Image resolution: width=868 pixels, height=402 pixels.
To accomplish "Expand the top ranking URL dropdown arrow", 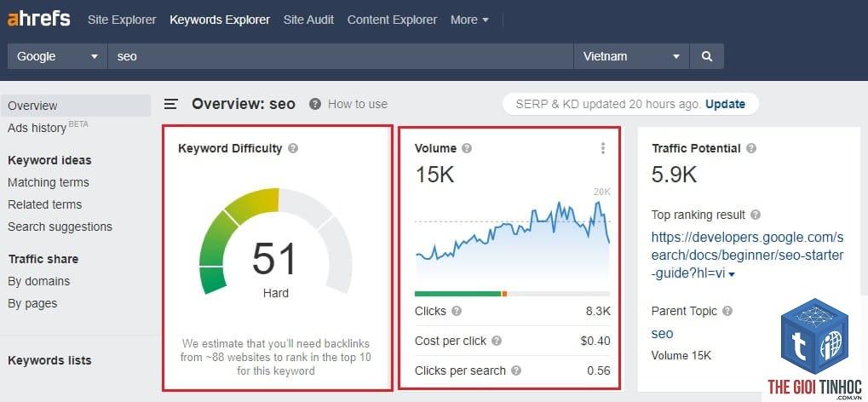I will pyautogui.click(x=732, y=274).
